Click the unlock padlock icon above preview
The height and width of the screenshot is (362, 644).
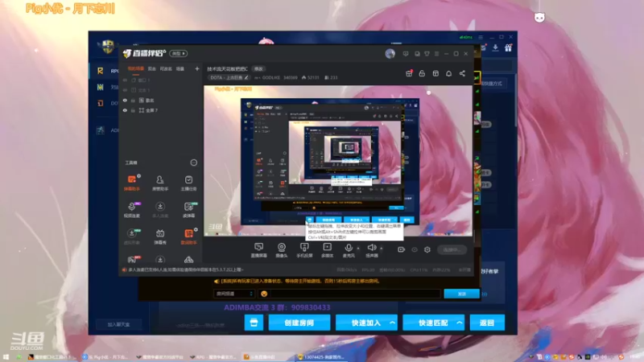[422, 73]
